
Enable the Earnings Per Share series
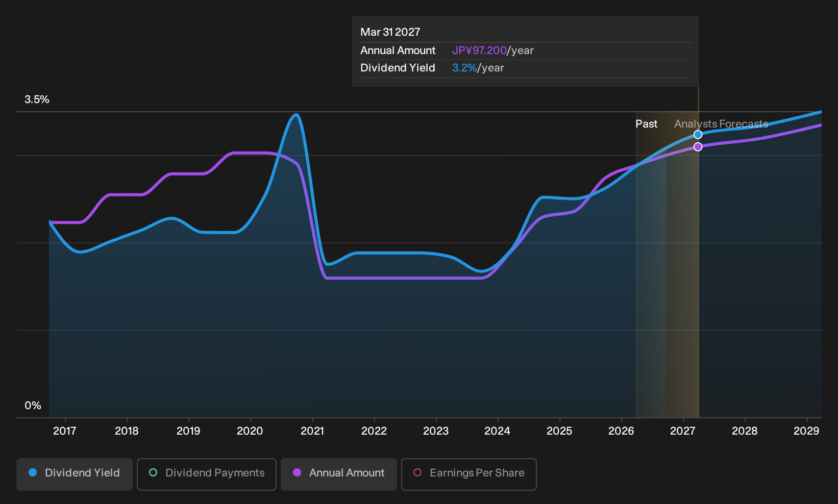(469, 474)
